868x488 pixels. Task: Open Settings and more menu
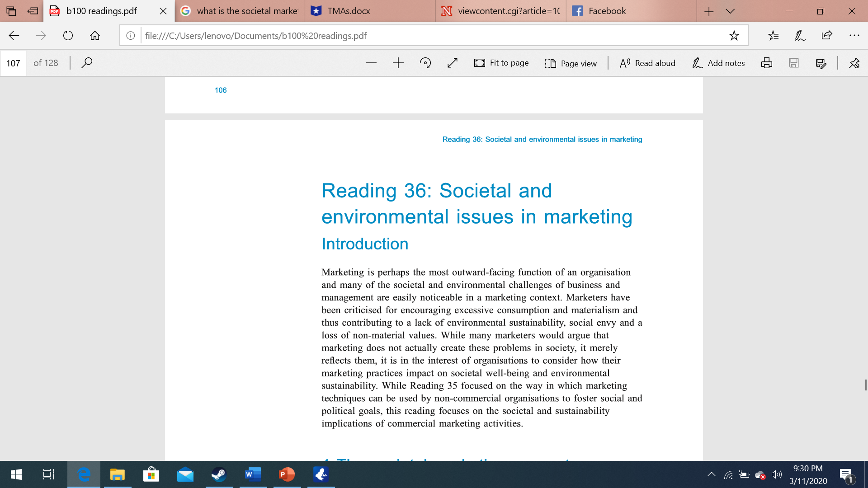pos(854,36)
